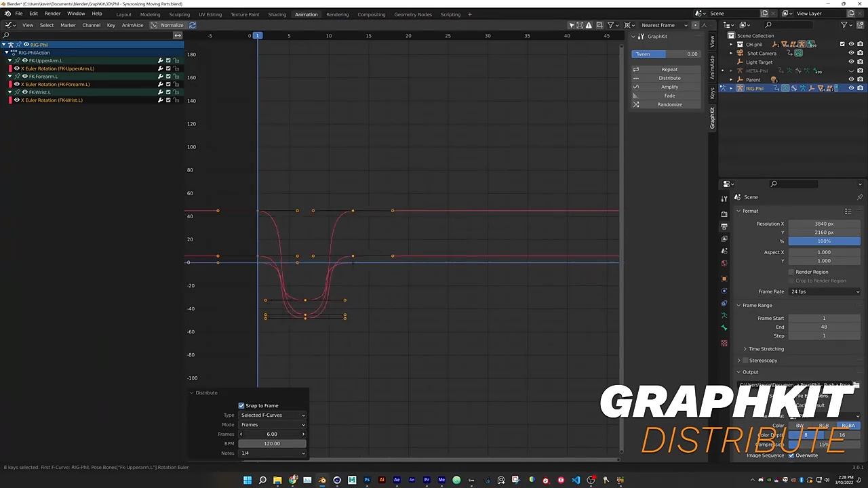Open the World properties tab icon
This screenshot has height=488, width=868.
724,263
